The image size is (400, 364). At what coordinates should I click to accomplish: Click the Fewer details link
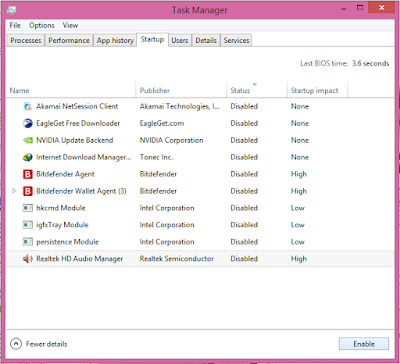coord(47,344)
